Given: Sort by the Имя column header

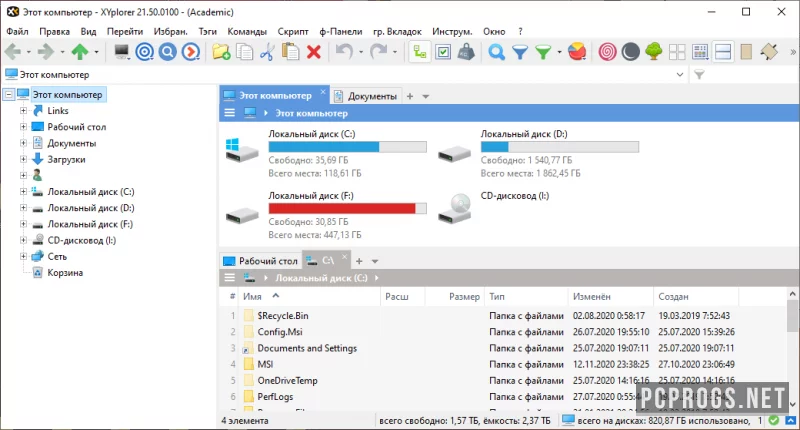Looking at the screenshot, I should click(310, 296).
